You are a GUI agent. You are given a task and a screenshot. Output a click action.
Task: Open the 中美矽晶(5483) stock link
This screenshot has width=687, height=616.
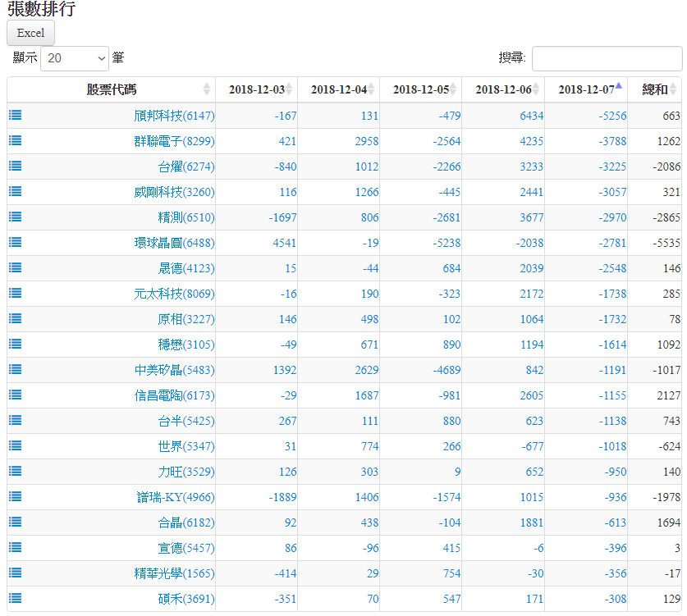coord(174,370)
